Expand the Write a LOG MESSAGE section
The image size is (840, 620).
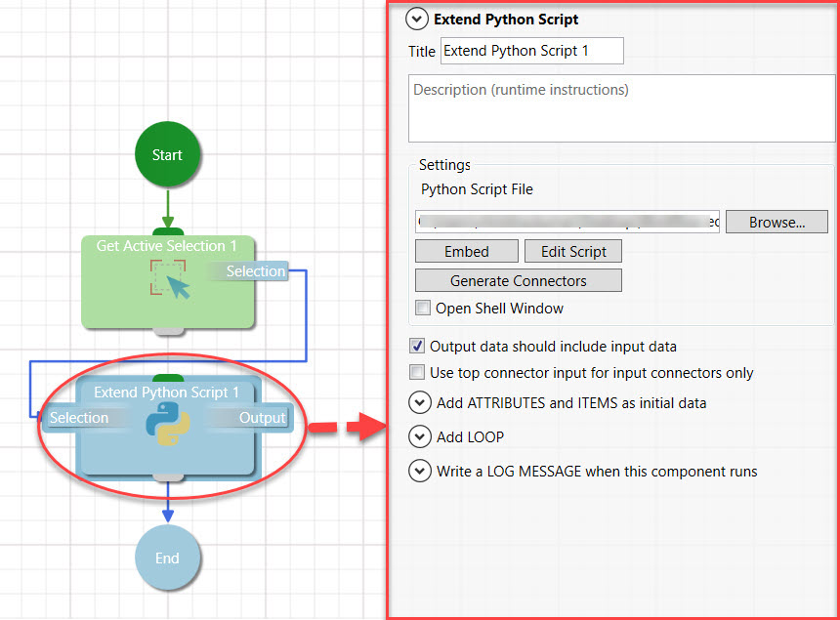[x=420, y=472]
